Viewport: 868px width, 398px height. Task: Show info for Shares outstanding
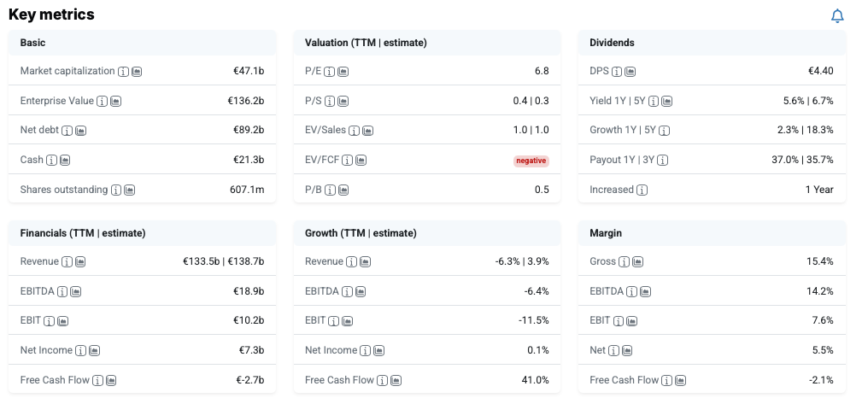[x=115, y=190]
